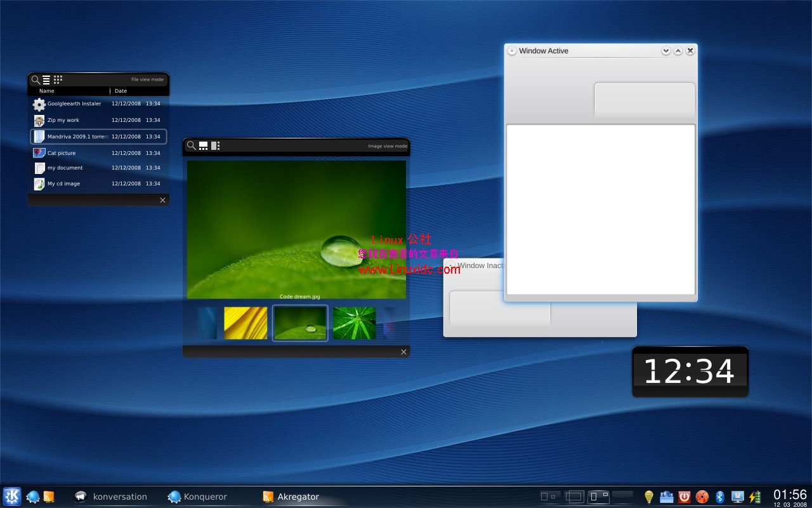Expand the Window Active widget upward arrow
This screenshot has height=508, width=812.
[678, 51]
